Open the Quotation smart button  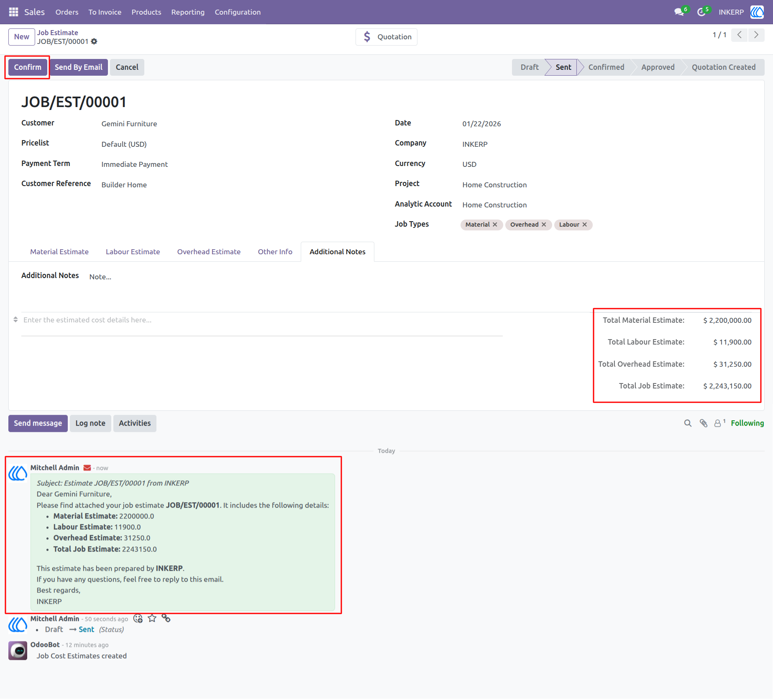point(386,37)
